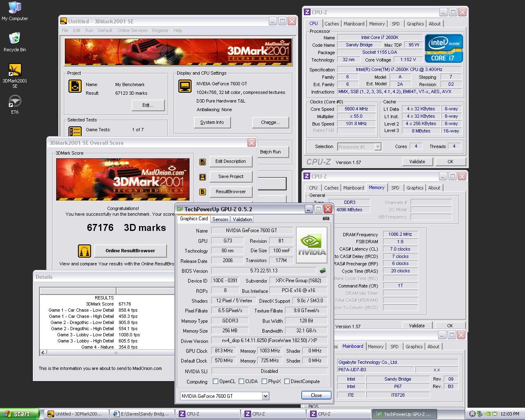Viewport: 525px width, 420px height.
Task: Open the Run menu in 3DMark
Action: [x=89, y=30]
